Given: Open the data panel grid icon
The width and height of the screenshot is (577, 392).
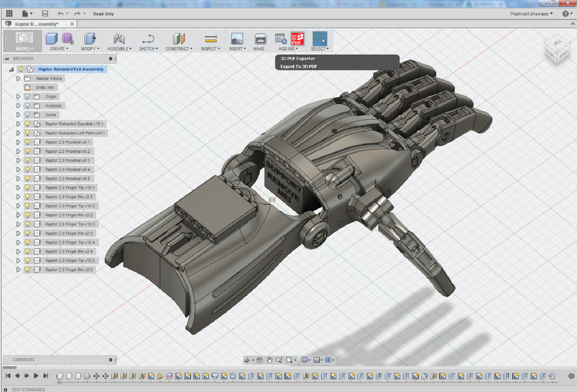Looking at the screenshot, I should click(9, 14).
